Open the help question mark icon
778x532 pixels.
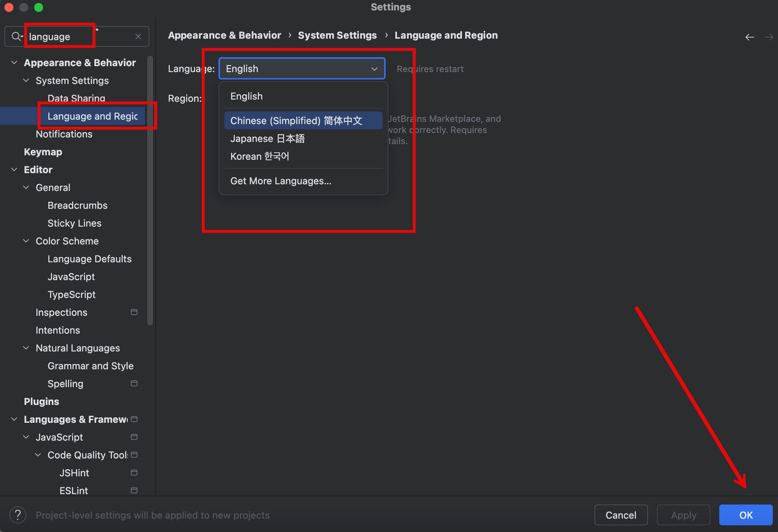pos(18,515)
